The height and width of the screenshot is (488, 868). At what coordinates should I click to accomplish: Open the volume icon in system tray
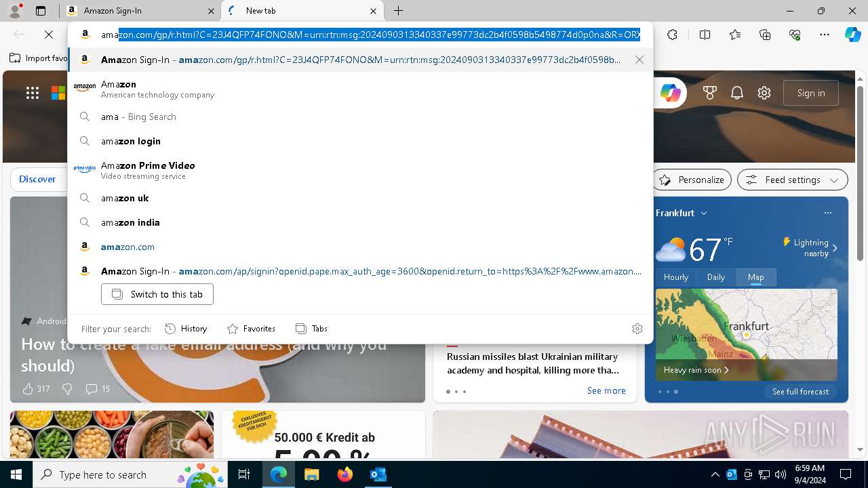pos(780,474)
